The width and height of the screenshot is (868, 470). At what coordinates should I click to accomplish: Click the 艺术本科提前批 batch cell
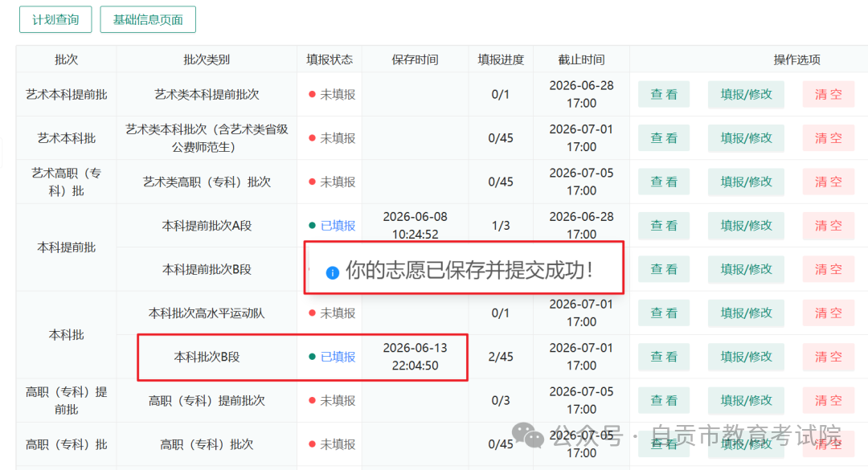(67, 94)
